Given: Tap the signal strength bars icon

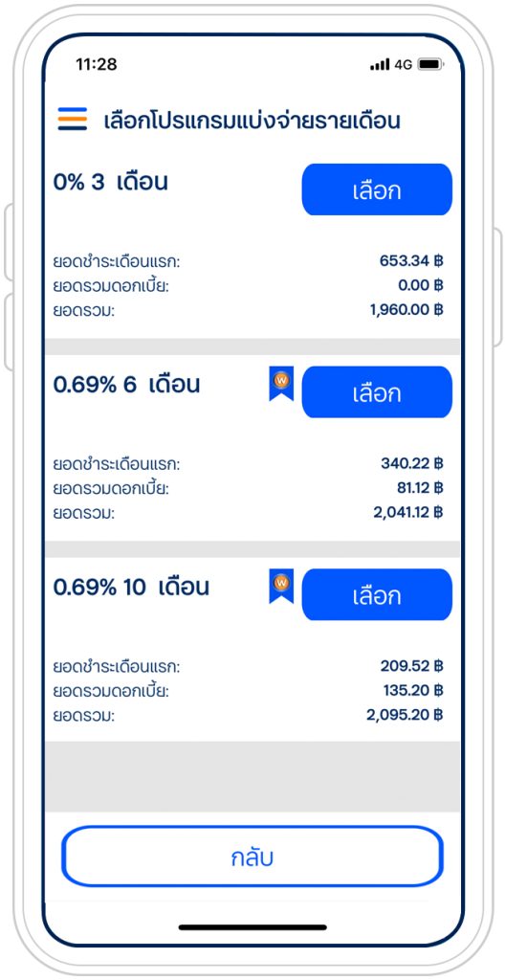Looking at the screenshot, I should pyautogui.click(x=380, y=64).
